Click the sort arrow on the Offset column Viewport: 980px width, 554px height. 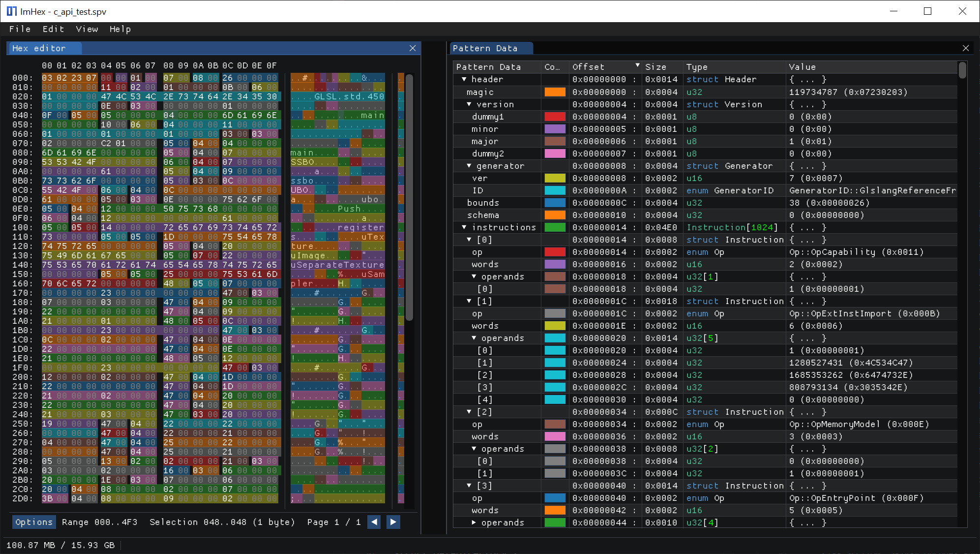(x=637, y=65)
